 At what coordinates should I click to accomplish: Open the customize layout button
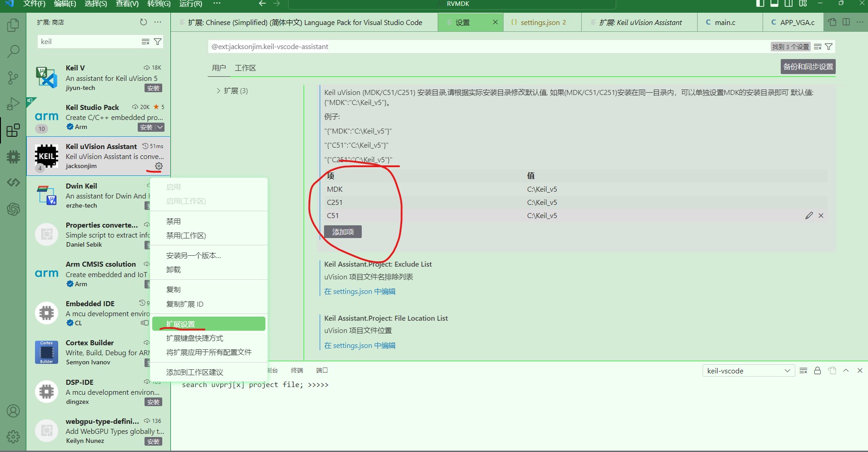click(x=803, y=4)
